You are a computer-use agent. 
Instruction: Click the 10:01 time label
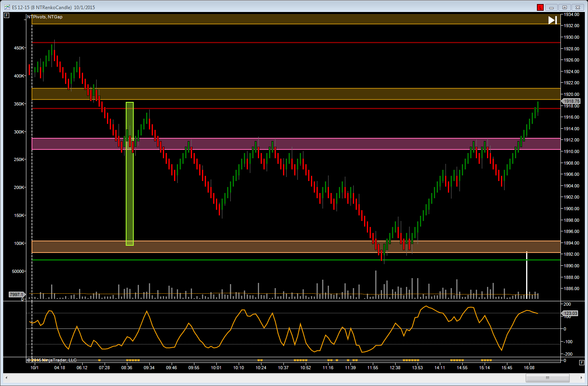pyautogui.click(x=216, y=368)
